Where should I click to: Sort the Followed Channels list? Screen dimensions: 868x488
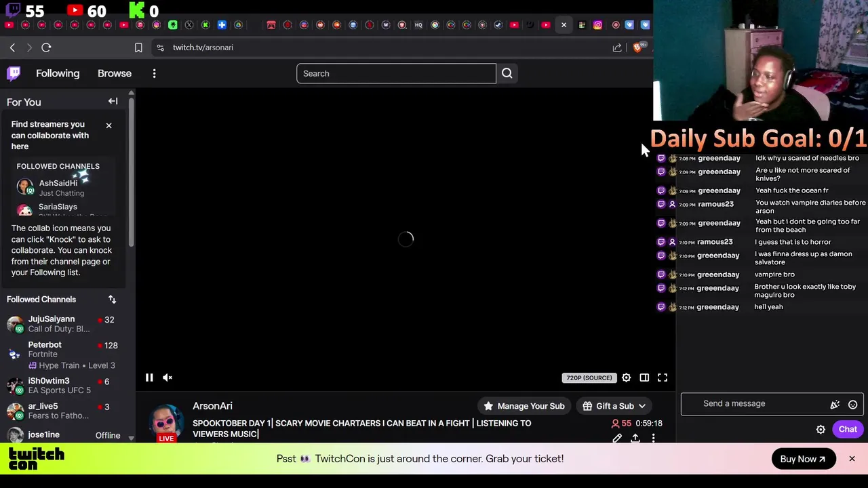(112, 299)
